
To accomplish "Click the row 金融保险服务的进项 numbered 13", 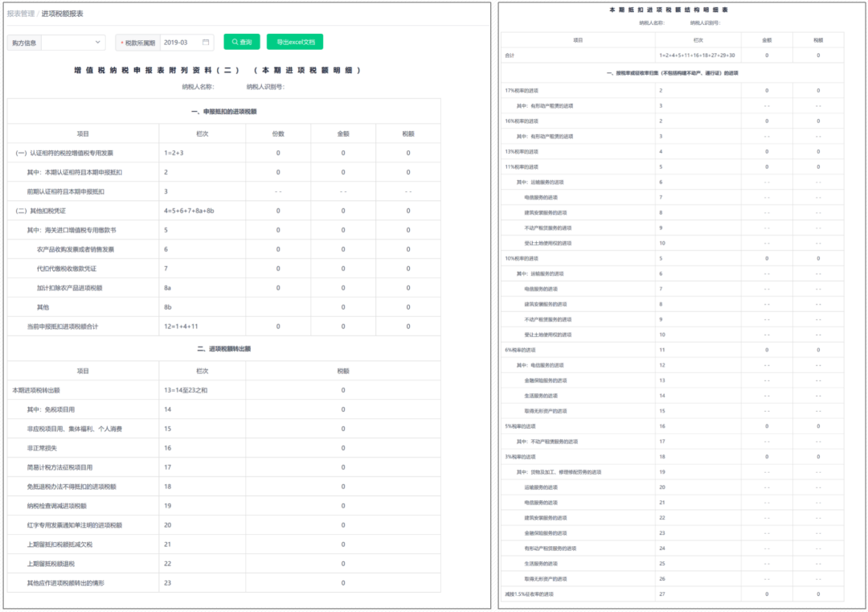I will point(673,380).
